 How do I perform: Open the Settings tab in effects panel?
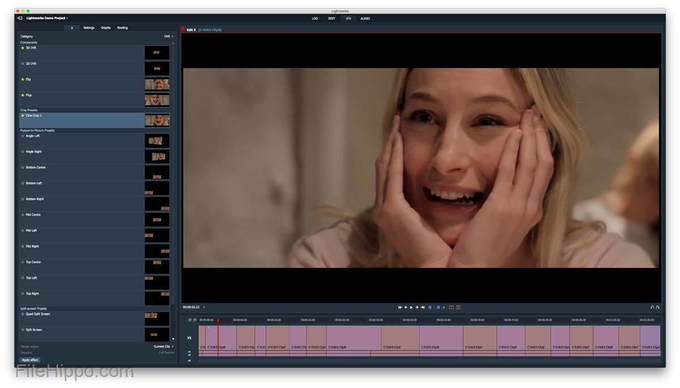coord(89,28)
